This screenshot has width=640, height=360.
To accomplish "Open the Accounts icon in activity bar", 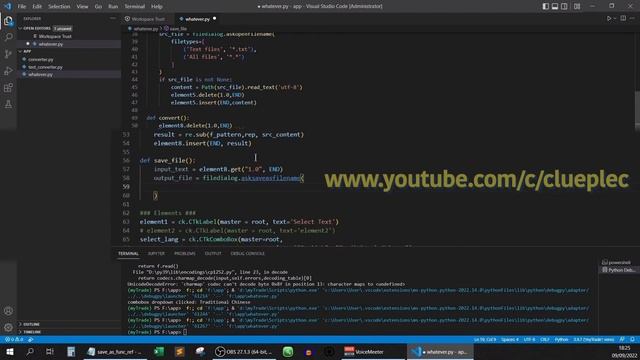I will point(8,311).
